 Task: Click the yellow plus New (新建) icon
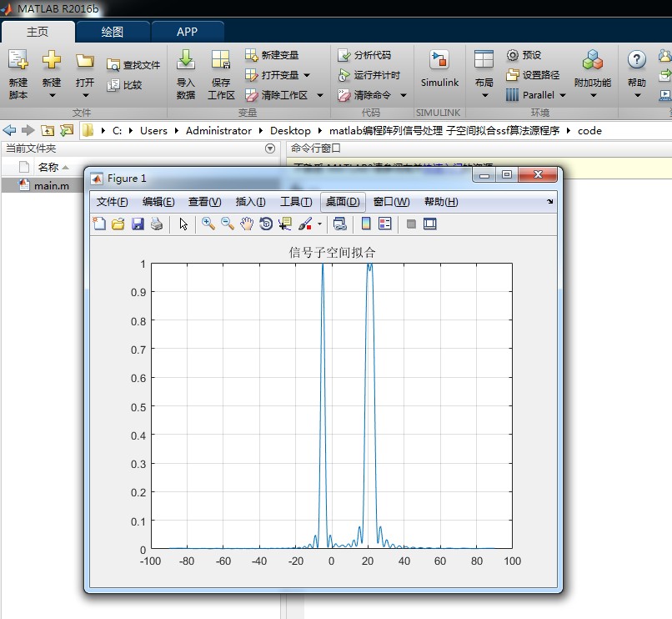coord(52,60)
